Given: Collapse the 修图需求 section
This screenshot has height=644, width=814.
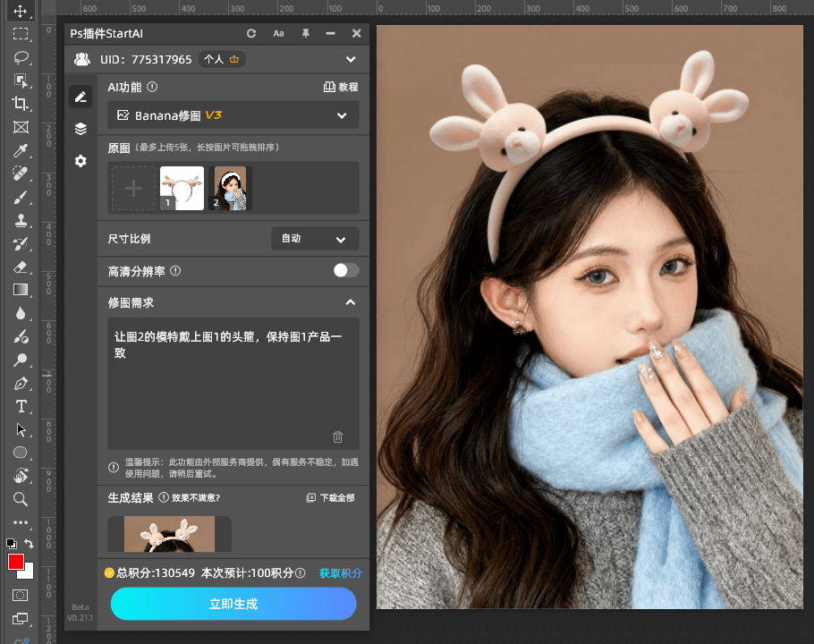Looking at the screenshot, I should click(351, 302).
